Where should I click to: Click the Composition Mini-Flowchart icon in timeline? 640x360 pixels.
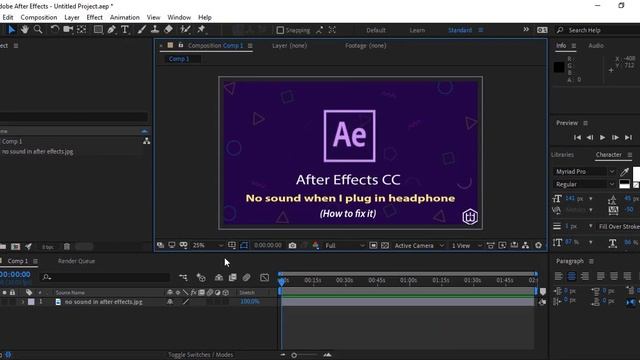tap(183, 278)
